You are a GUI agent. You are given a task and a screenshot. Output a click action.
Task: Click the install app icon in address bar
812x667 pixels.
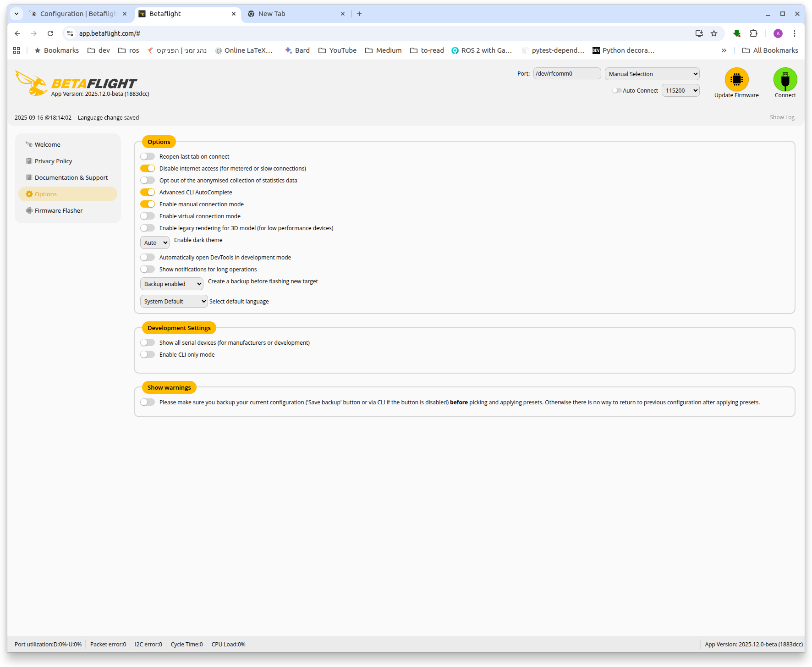click(699, 33)
